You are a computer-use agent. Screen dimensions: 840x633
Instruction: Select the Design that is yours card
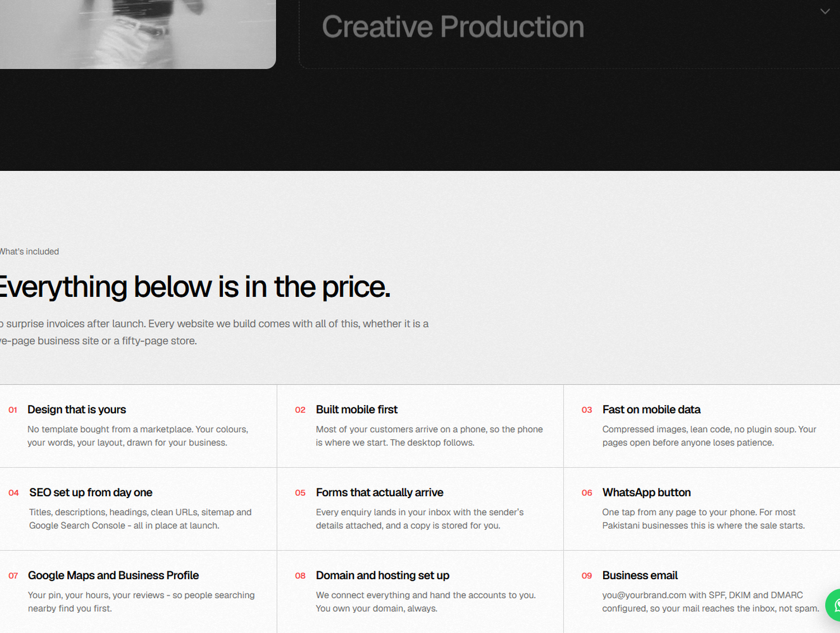pos(138,426)
